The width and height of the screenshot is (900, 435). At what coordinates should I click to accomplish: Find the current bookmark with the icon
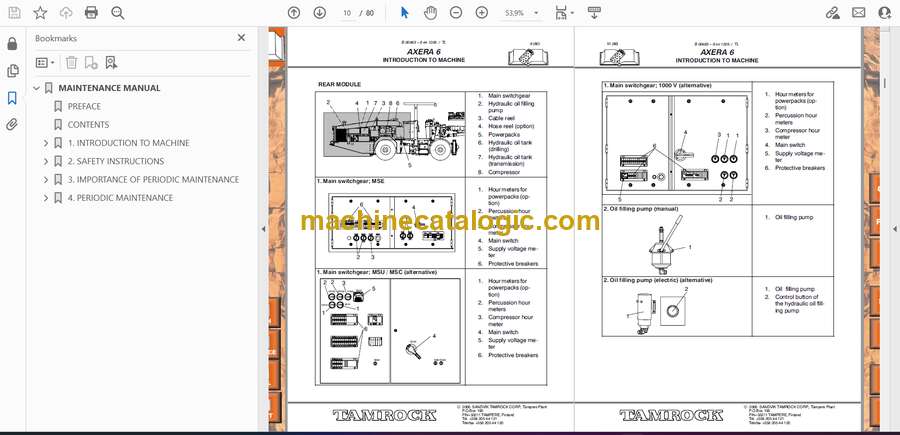click(x=111, y=63)
